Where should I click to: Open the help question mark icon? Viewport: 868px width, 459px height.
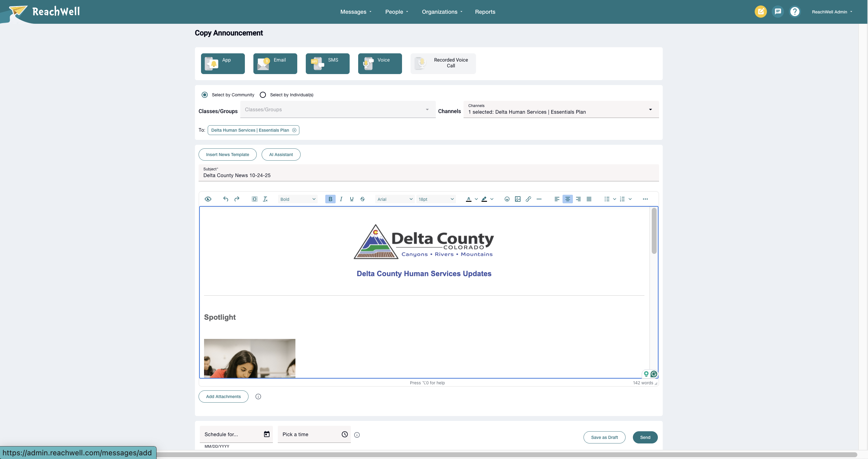(795, 12)
